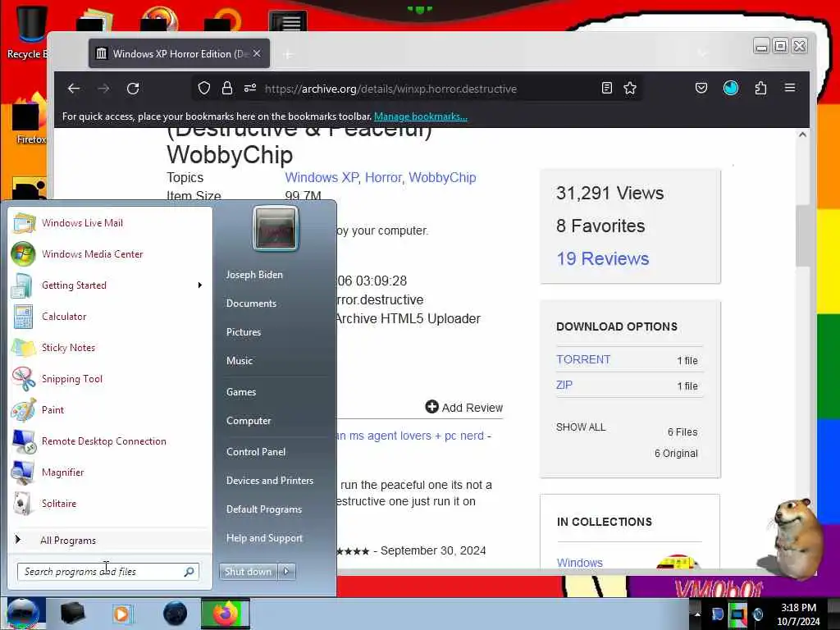Bookmark this page with star icon
The image size is (840, 630).
[x=630, y=88]
